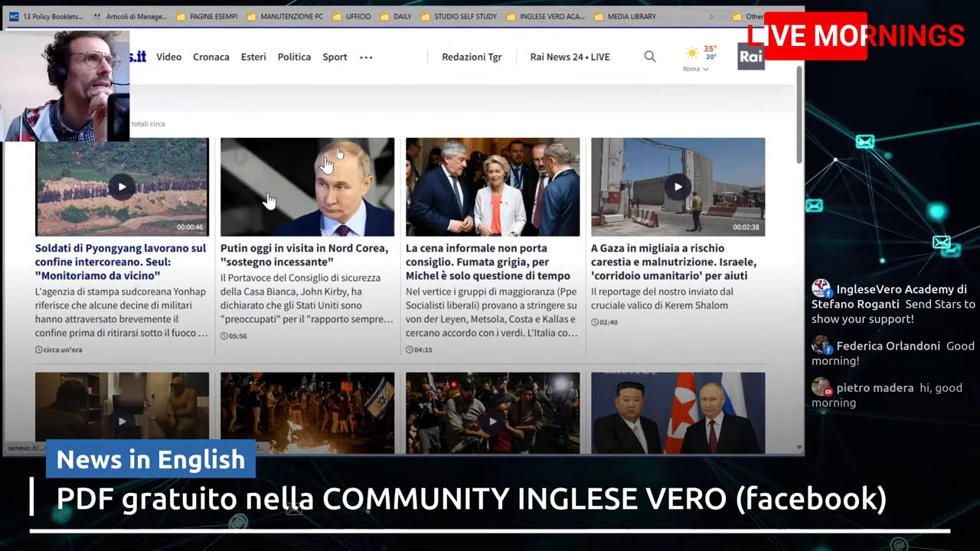Open the Kim Jong Un and Putin photo

pyautogui.click(x=678, y=413)
